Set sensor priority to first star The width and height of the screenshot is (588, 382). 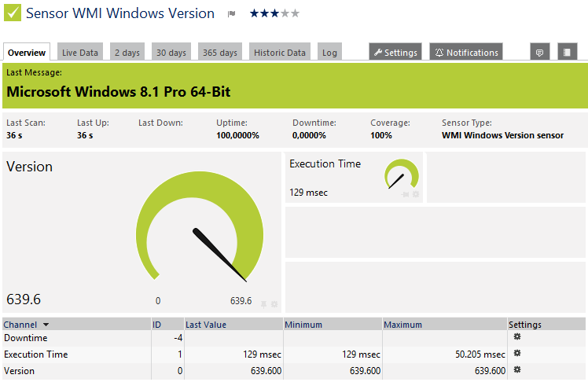point(254,13)
